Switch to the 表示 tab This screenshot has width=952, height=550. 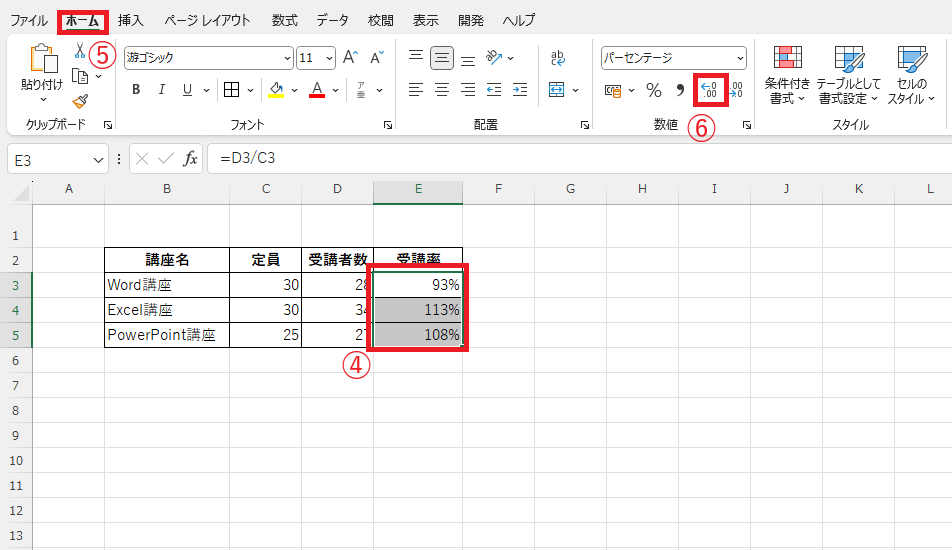click(426, 21)
